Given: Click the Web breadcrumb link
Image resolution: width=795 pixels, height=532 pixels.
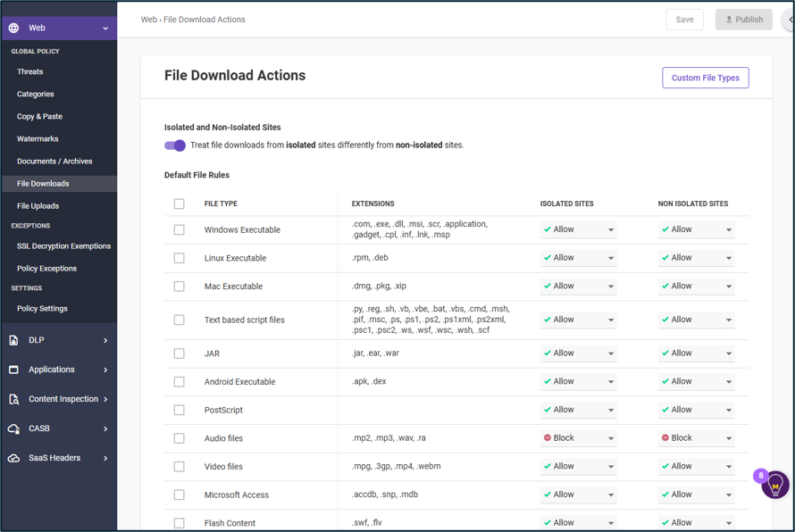Looking at the screenshot, I should click(148, 20).
